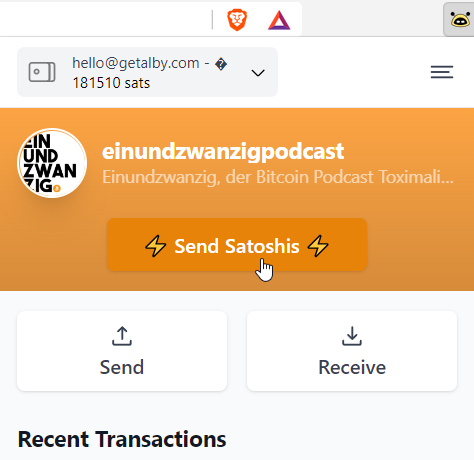This screenshot has width=474, height=460.
Task: Click the Bitcoin Podcast description text
Action: pos(278,177)
